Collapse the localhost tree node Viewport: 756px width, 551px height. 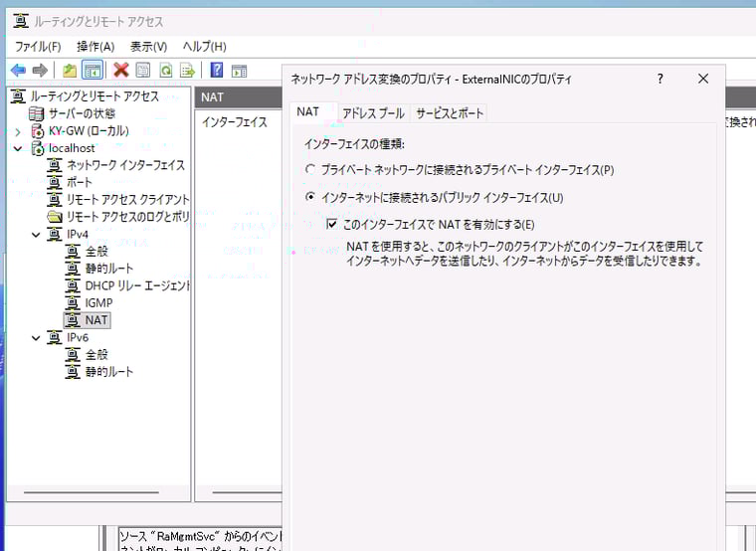(18, 148)
